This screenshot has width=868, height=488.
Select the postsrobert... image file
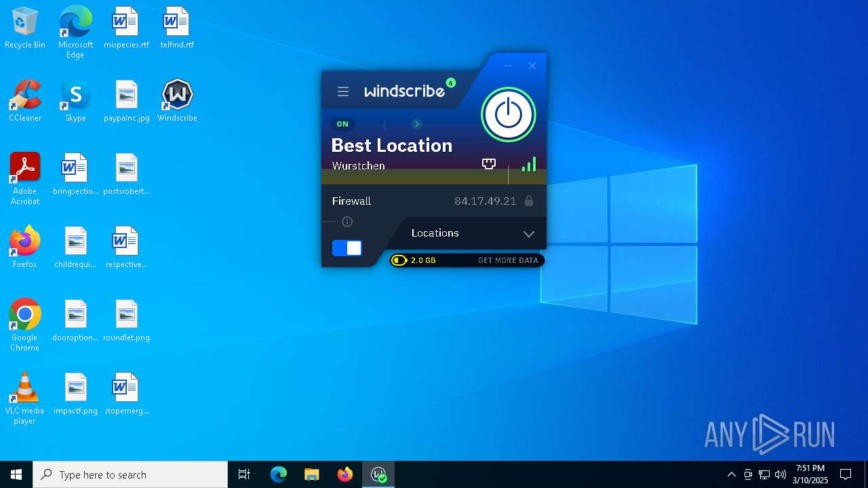126,175
